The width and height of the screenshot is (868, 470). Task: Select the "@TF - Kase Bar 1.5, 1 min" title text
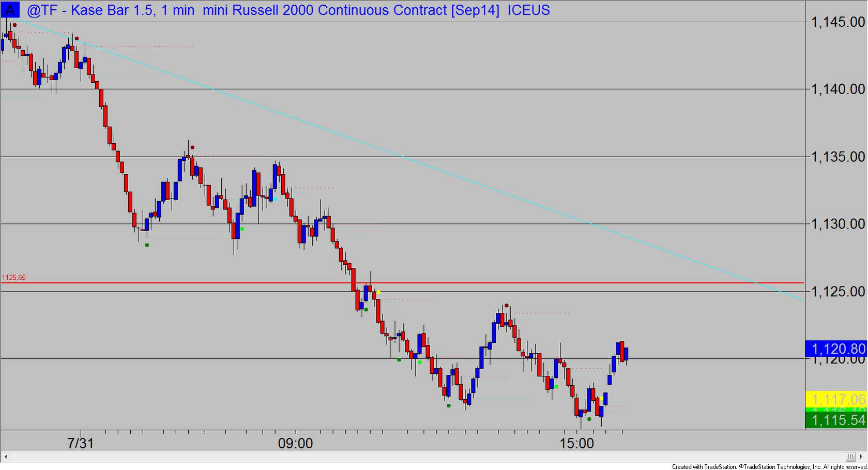click(111, 10)
